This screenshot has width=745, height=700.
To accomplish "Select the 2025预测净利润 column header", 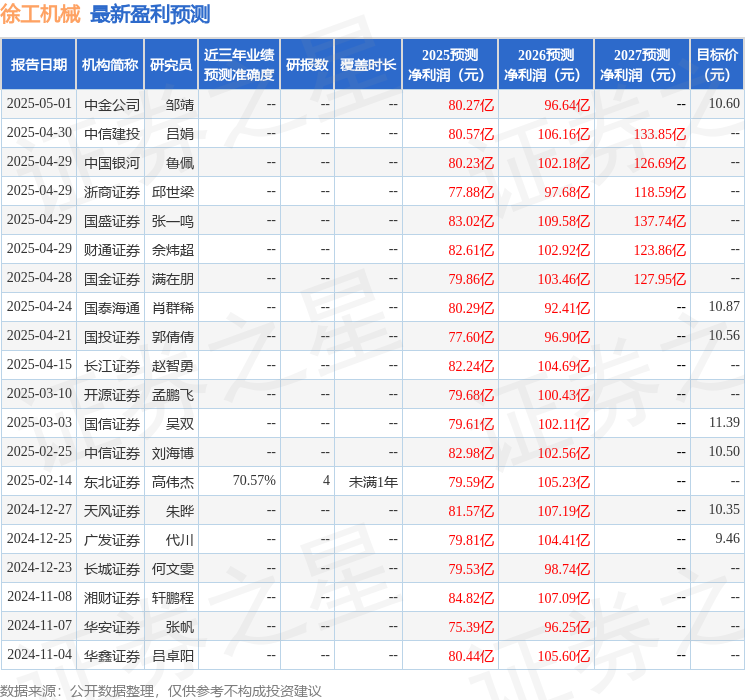I will (450, 64).
